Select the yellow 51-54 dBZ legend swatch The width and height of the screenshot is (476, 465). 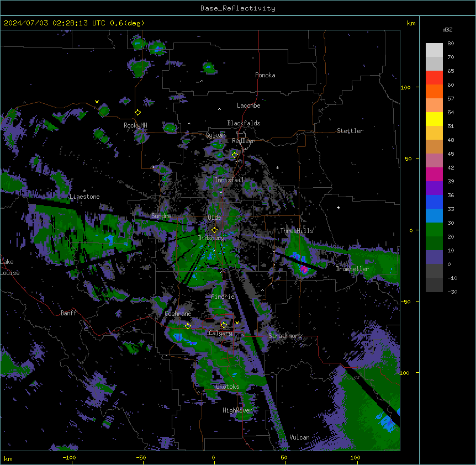click(x=434, y=119)
